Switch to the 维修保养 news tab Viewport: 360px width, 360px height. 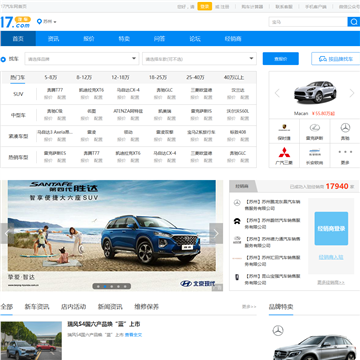pyautogui.click(x=147, y=307)
